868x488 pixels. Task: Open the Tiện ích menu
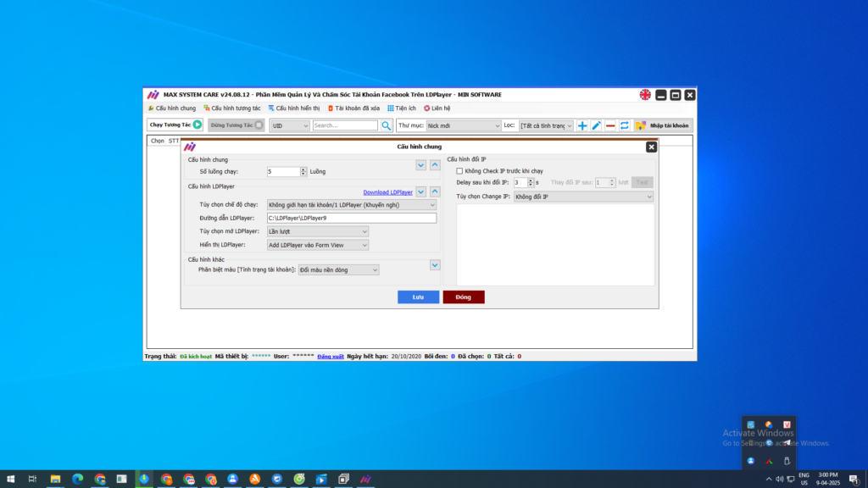coord(402,108)
